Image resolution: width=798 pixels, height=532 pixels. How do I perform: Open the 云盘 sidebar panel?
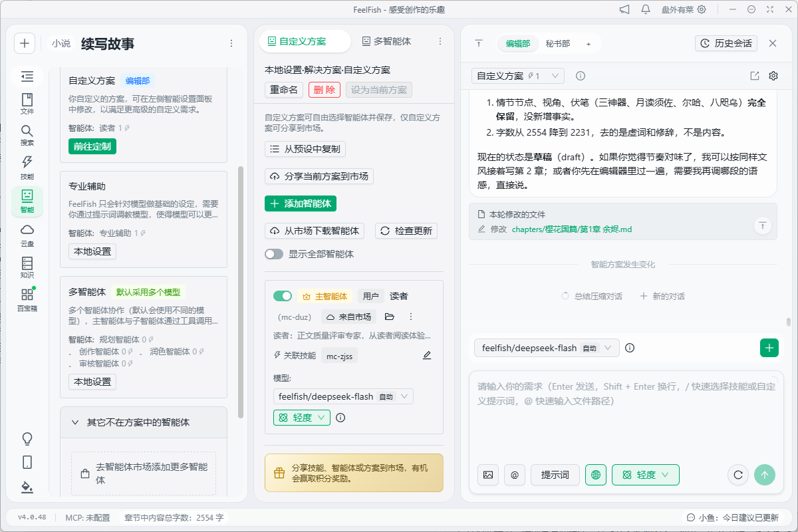27,235
